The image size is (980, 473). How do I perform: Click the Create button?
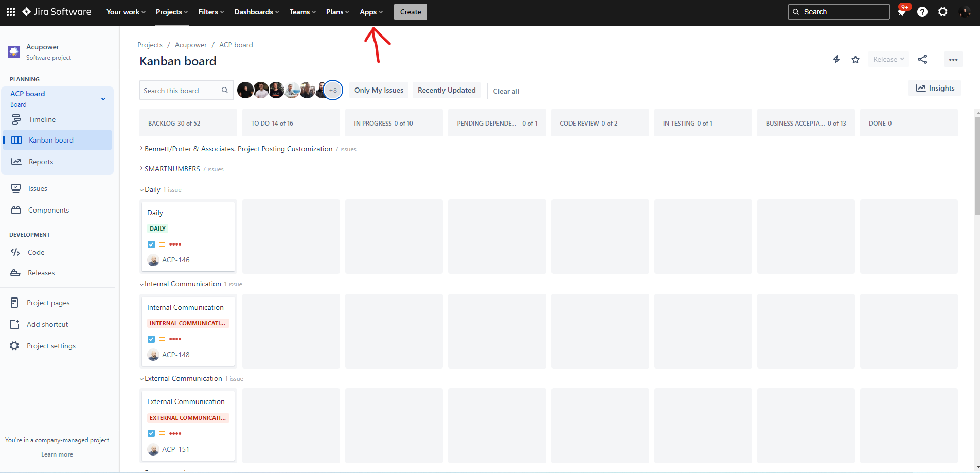tap(411, 12)
